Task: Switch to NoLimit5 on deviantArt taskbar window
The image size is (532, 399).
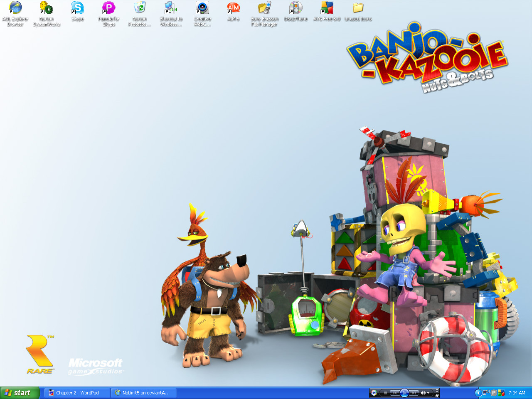Action: 144,393
